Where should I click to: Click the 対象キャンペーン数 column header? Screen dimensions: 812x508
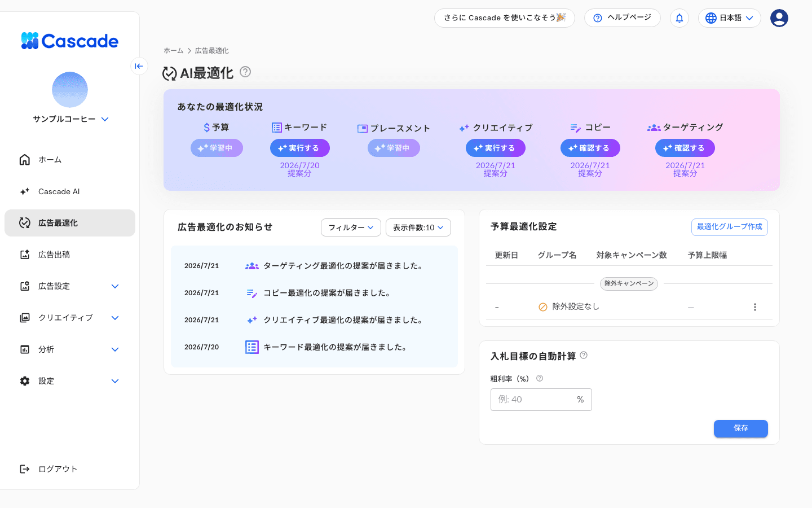point(632,255)
